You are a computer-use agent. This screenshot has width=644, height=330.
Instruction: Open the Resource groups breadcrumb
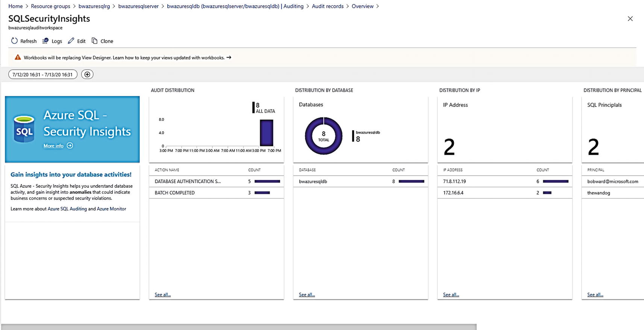click(x=50, y=6)
